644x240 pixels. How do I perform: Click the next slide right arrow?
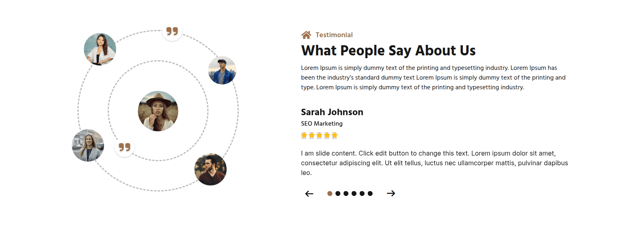click(391, 194)
